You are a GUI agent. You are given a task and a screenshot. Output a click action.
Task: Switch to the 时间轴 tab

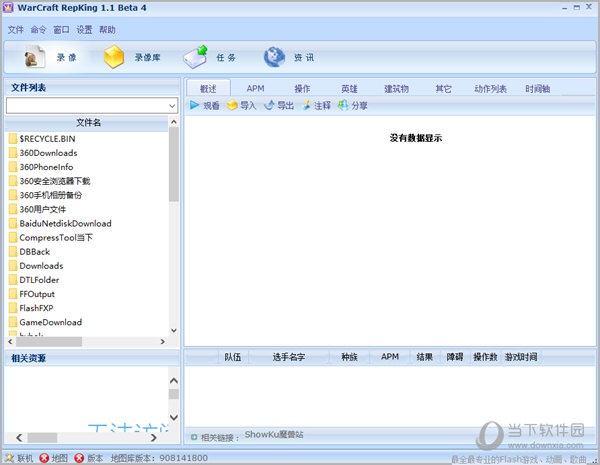538,89
